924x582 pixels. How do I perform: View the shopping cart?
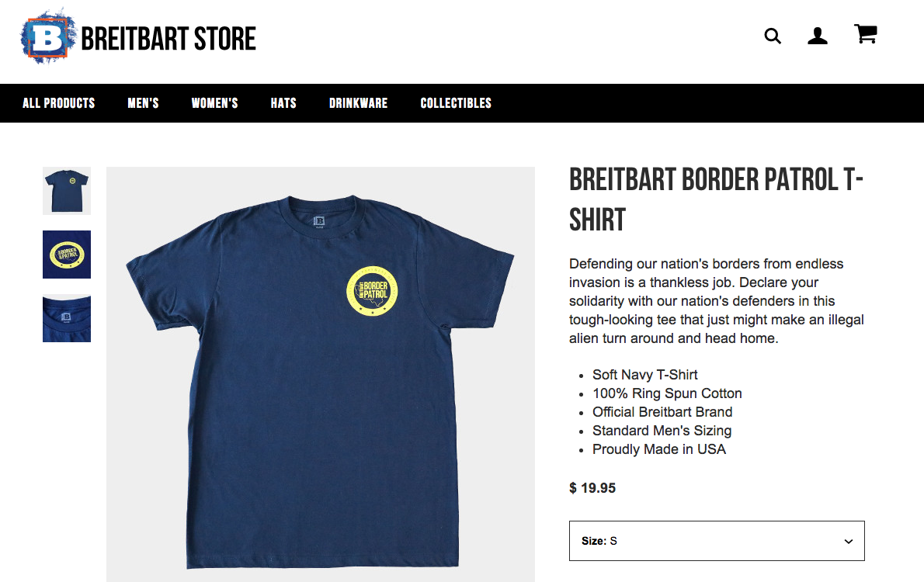866,34
